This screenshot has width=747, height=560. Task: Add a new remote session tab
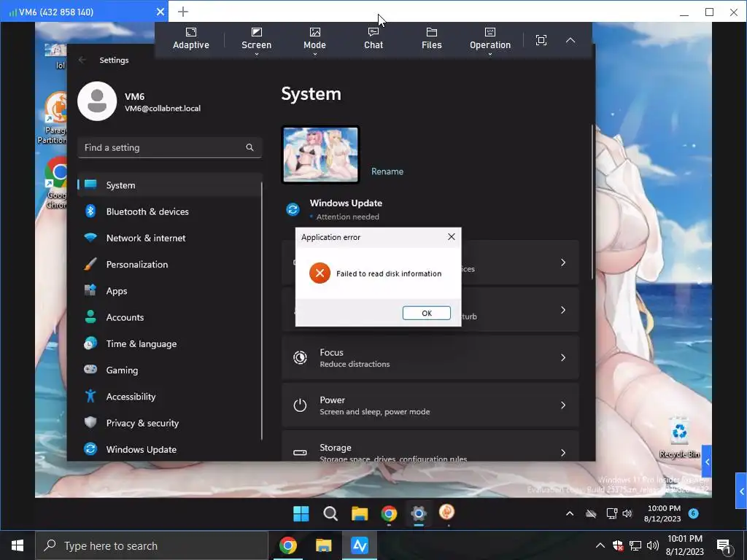coord(183,12)
